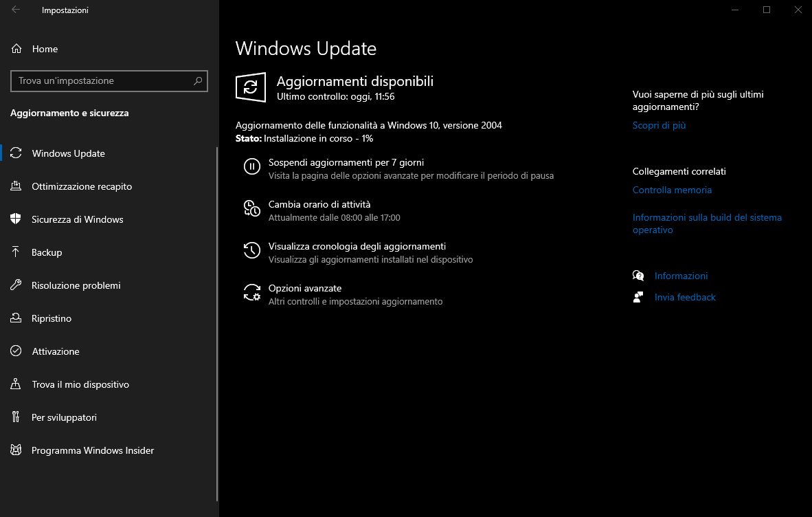Open Opzioni avanzate settings

point(305,288)
